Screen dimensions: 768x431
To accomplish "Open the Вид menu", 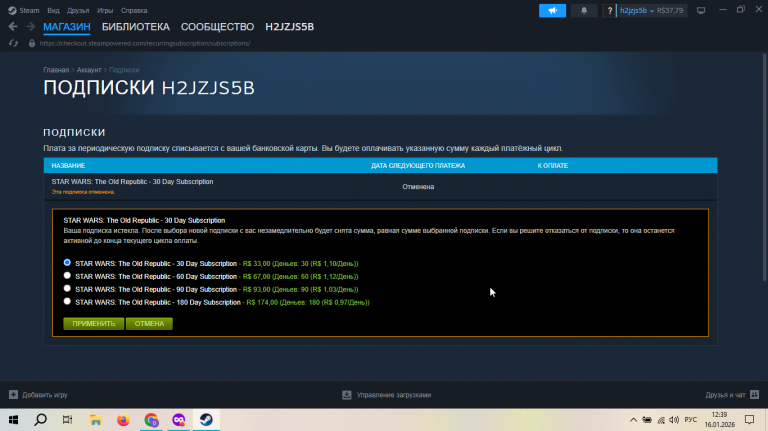I will pos(53,10).
